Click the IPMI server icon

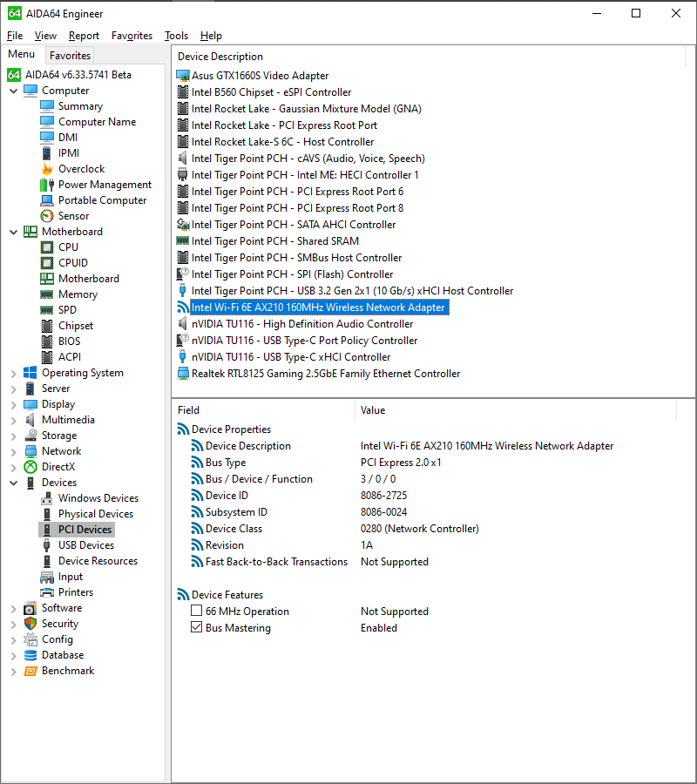(x=47, y=153)
